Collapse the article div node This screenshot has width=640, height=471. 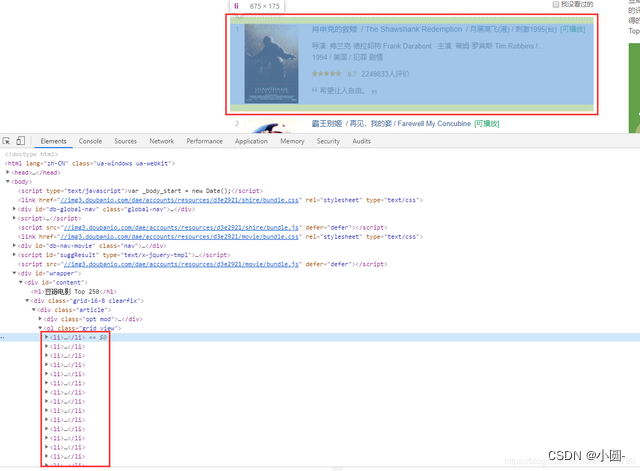34,309
